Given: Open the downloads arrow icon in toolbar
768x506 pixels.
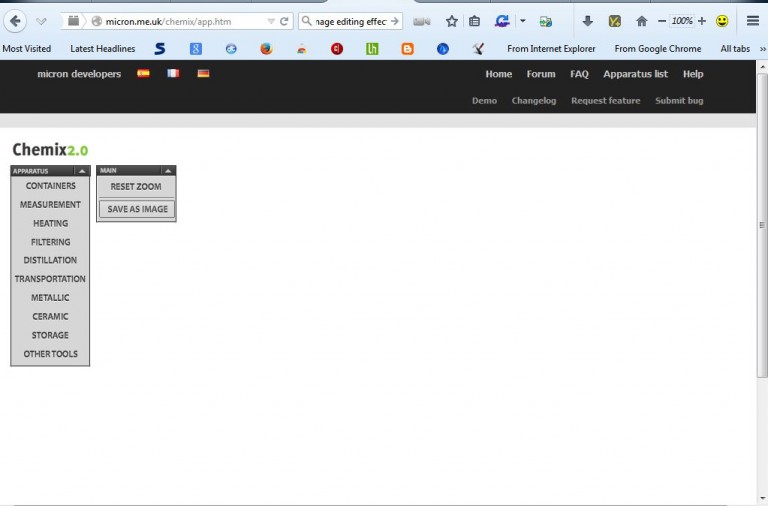Looking at the screenshot, I should [x=587, y=21].
